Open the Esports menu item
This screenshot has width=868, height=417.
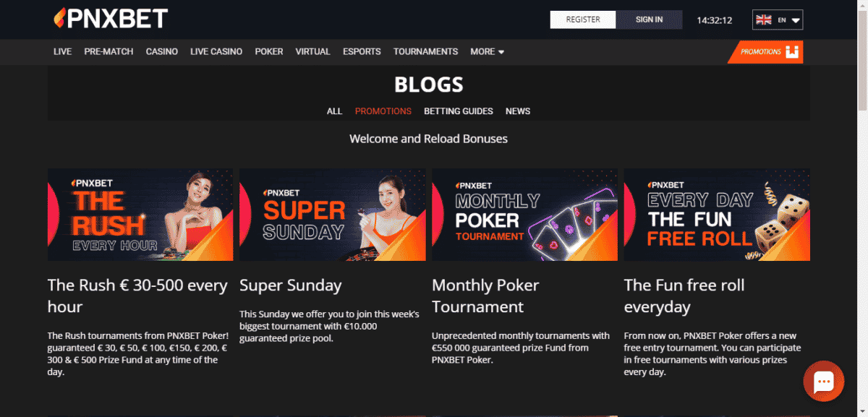point(362,52)
